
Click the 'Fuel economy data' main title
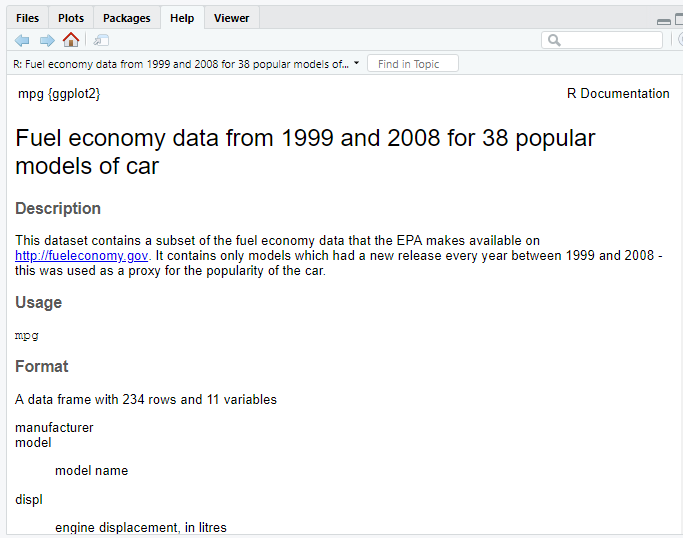click(305, 152)
